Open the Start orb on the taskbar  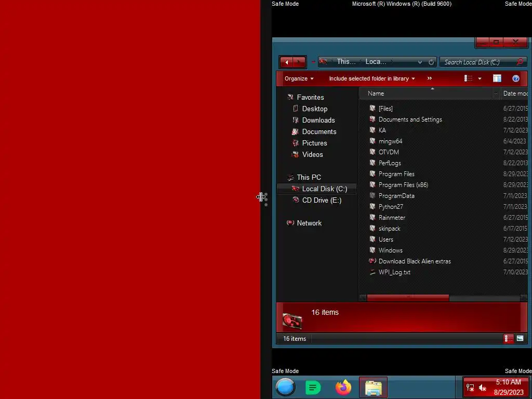285,388
